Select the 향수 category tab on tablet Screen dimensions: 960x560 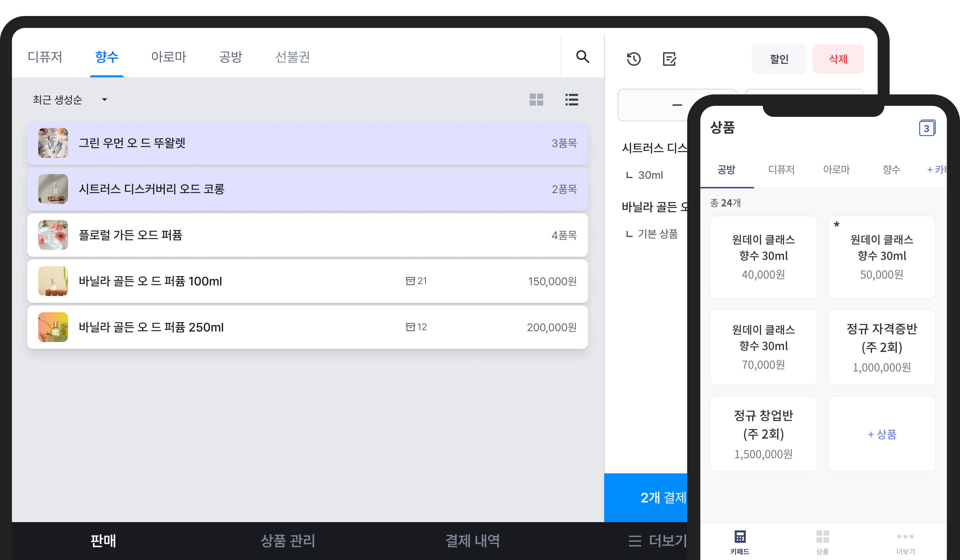107,57
